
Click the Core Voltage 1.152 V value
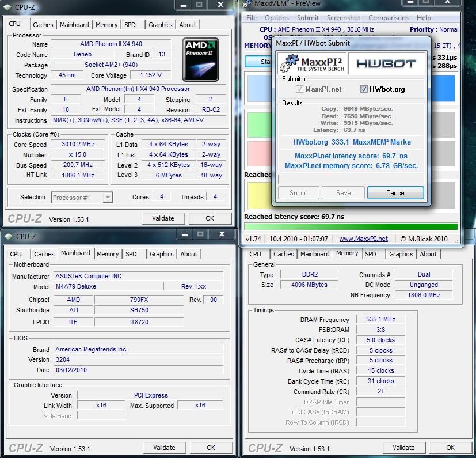[x=151, y=75]
